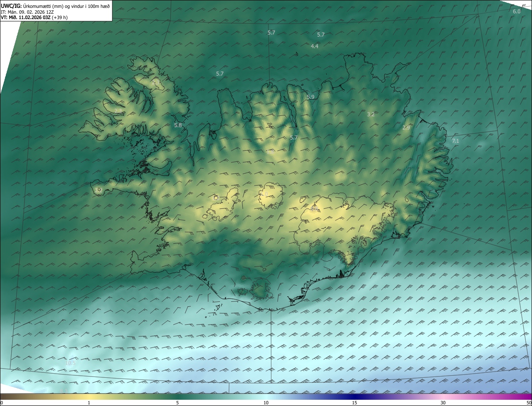Click the '6.0' map value label

517,12
